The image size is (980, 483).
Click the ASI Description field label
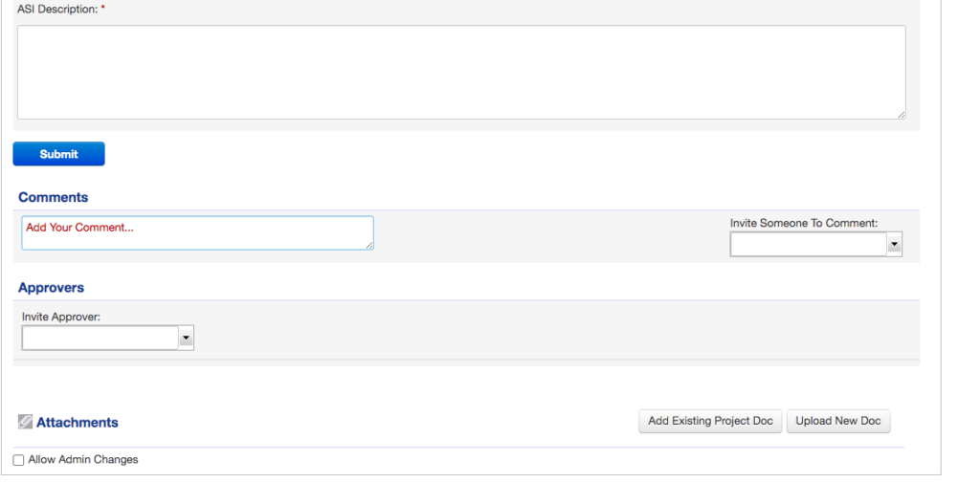(57, 10)
